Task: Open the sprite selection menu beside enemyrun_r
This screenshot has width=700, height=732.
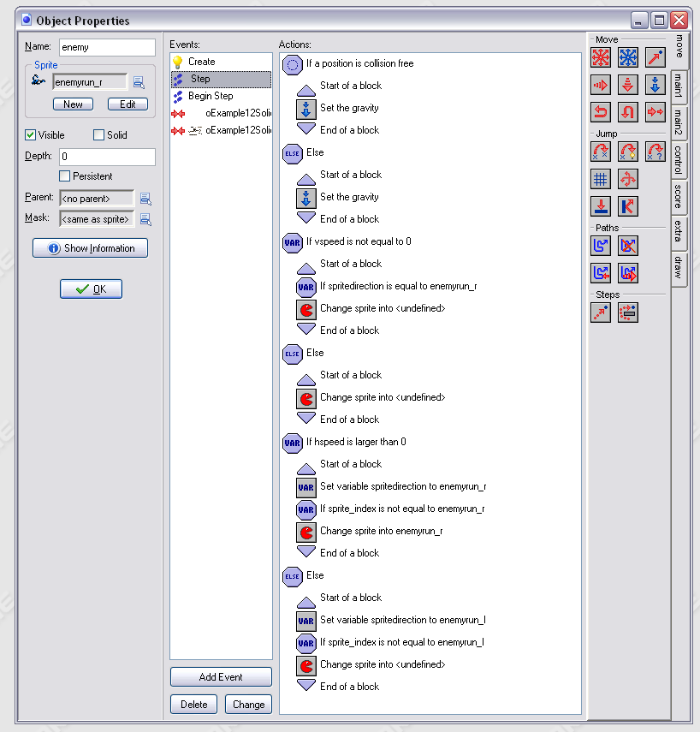Action: click(139, 83)
